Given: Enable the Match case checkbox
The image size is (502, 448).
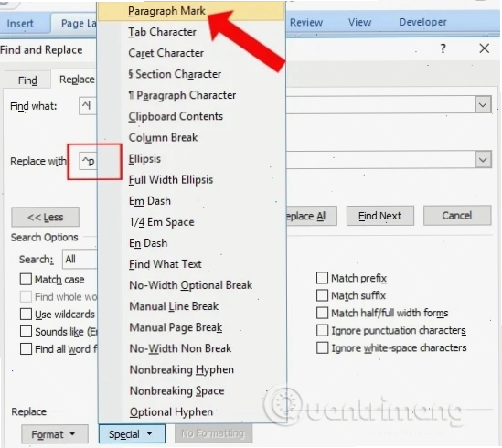Looking at the screenshot, I should 26,279.
